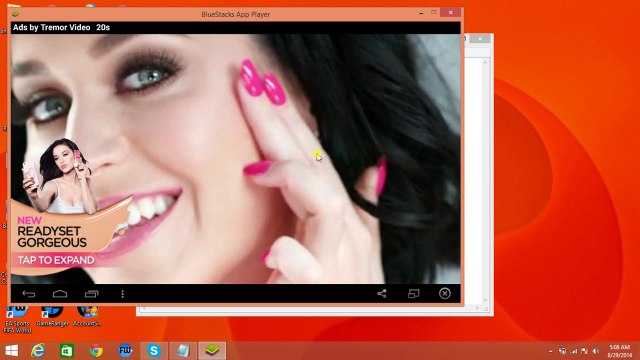Open Google Chrome from the taskbar
Screen dimensions: 640x360
pyautogui.click(x=96, y=351)
